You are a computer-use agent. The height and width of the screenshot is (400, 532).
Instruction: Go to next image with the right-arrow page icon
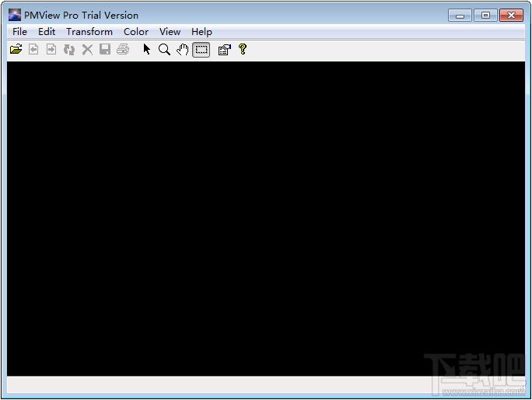[51, 50]
